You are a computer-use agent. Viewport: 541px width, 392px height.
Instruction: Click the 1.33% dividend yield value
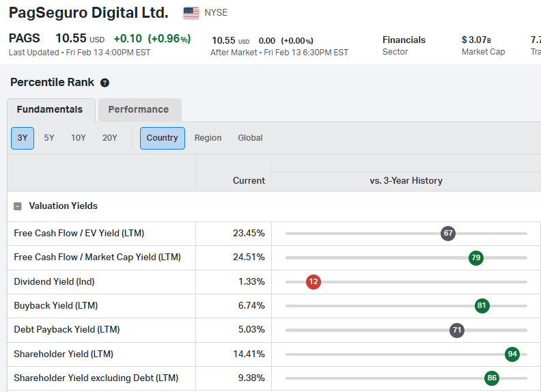tap(251, 282)
